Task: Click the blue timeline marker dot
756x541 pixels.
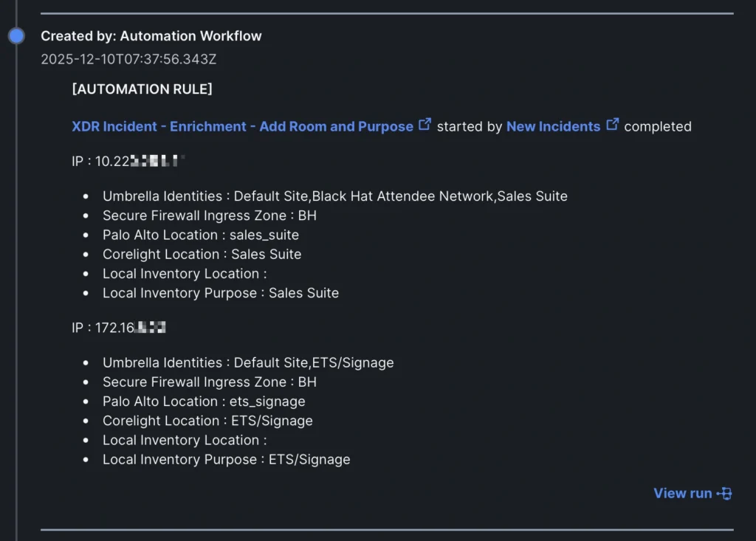Action: [16, 35]
